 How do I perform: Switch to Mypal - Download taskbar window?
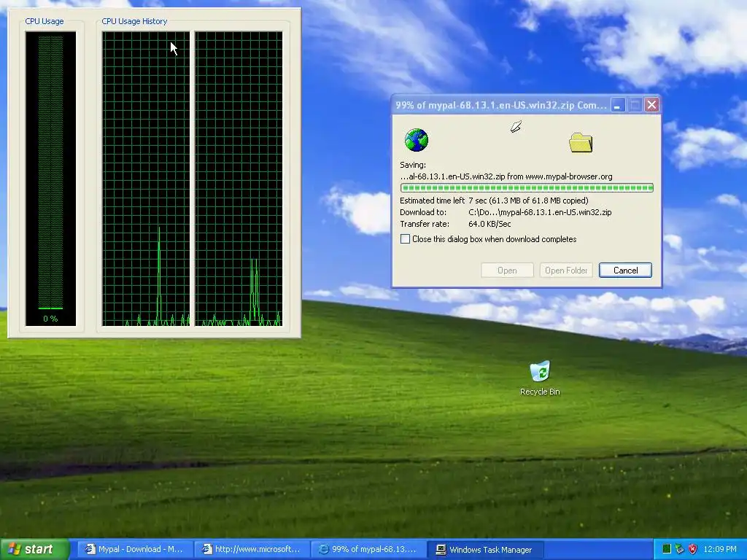coord(135,549)
